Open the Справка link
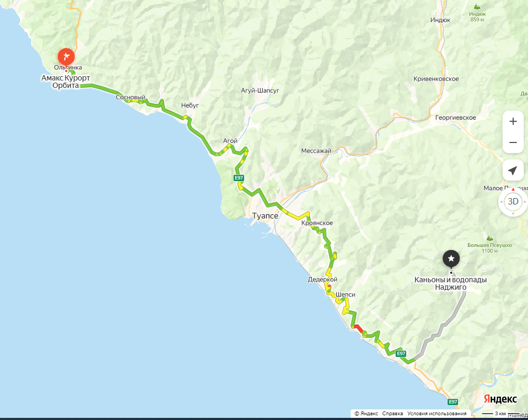 point(392,413)
